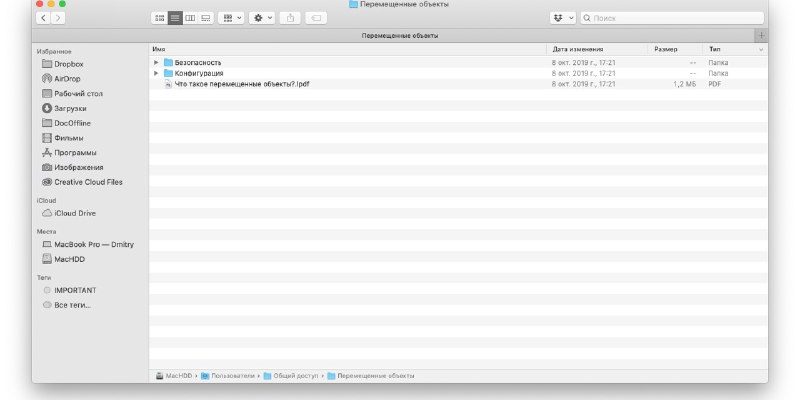Switch to list view mode
This screenshot has width=800, height=400.
[x=175, y=18]
